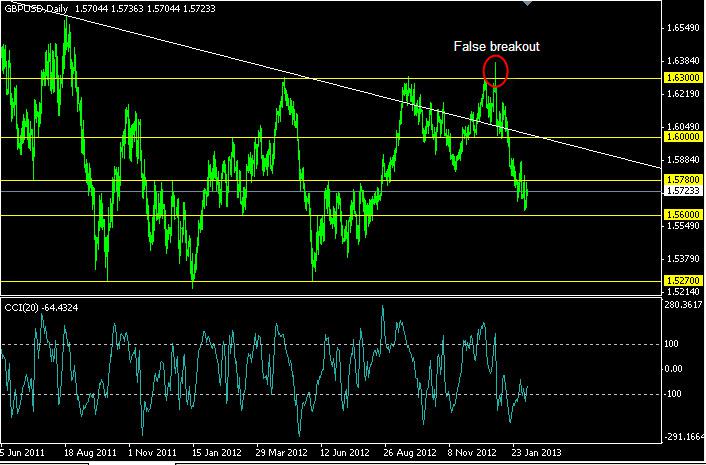Click the 280.3617 CCI scale maximum
The image size is (706, 465).
tap(683, 305)
